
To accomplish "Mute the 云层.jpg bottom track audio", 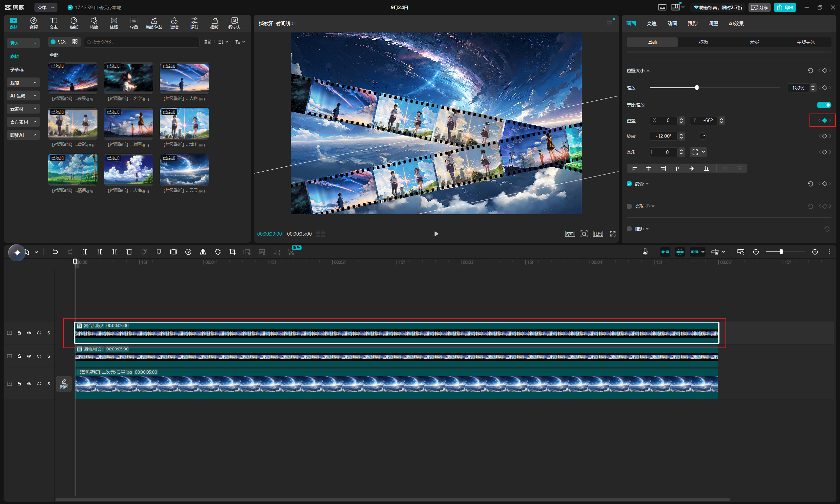I will (x=39, y=384).
